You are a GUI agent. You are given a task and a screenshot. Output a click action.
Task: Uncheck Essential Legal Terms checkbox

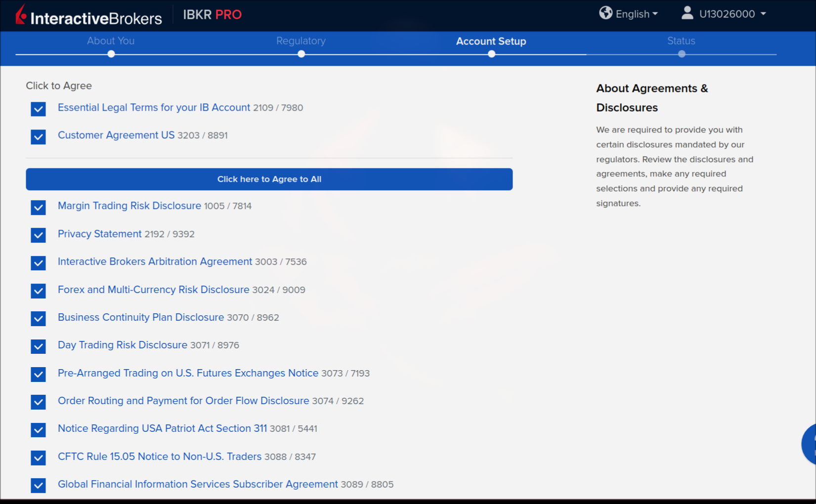coord(38,109)
